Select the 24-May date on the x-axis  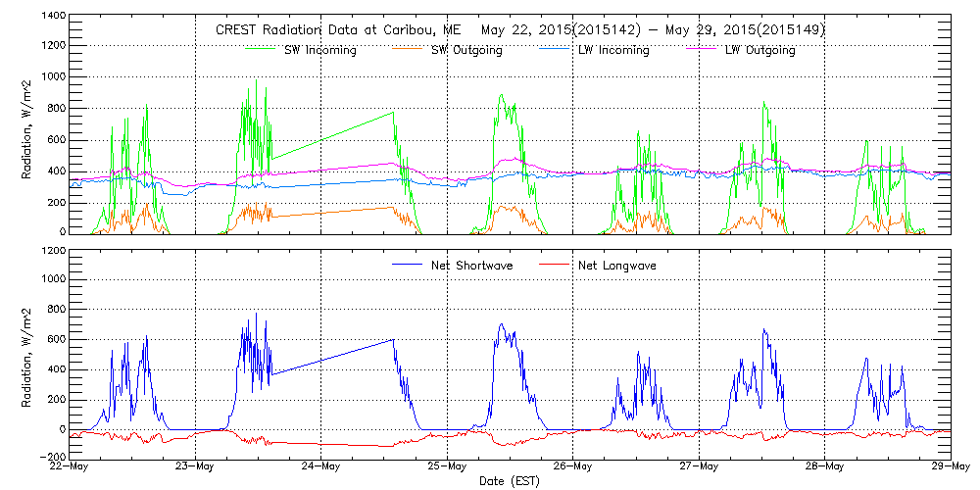pos(320,466)
